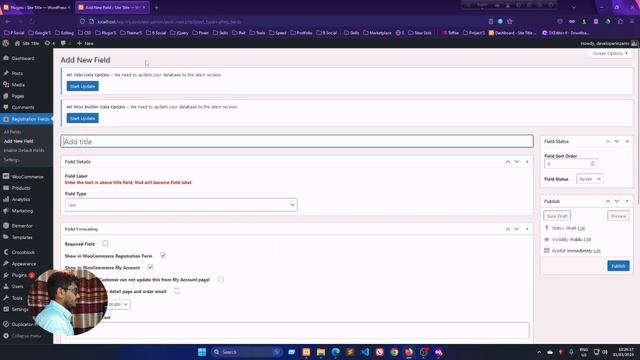Click the Field Sort Order number field
640x360 pixels.
click(x=571, y=164)
